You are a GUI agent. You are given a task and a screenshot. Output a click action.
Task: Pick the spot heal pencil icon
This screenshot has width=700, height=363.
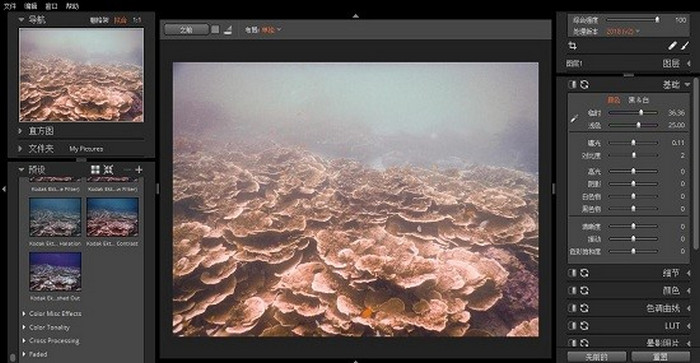672,46
